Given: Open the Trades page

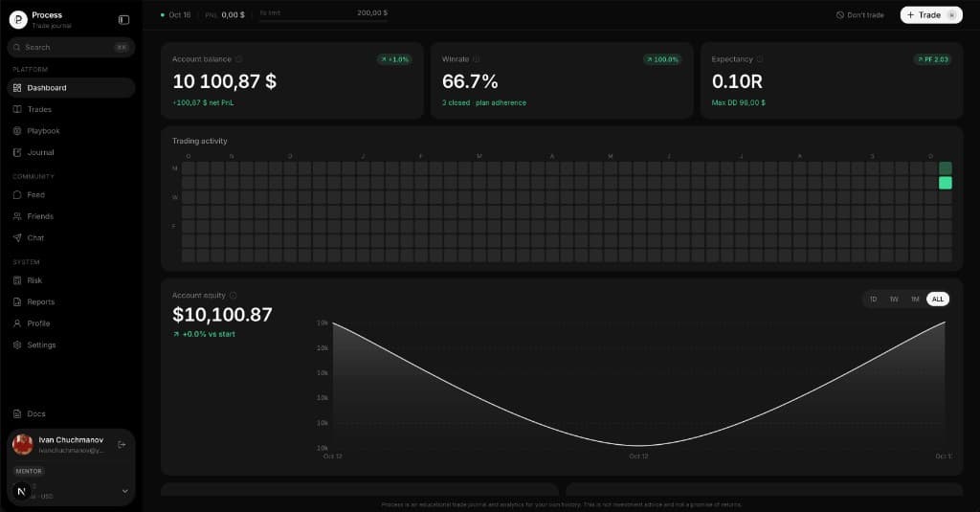Looking at the screenshot, I should tap(71, 109).
